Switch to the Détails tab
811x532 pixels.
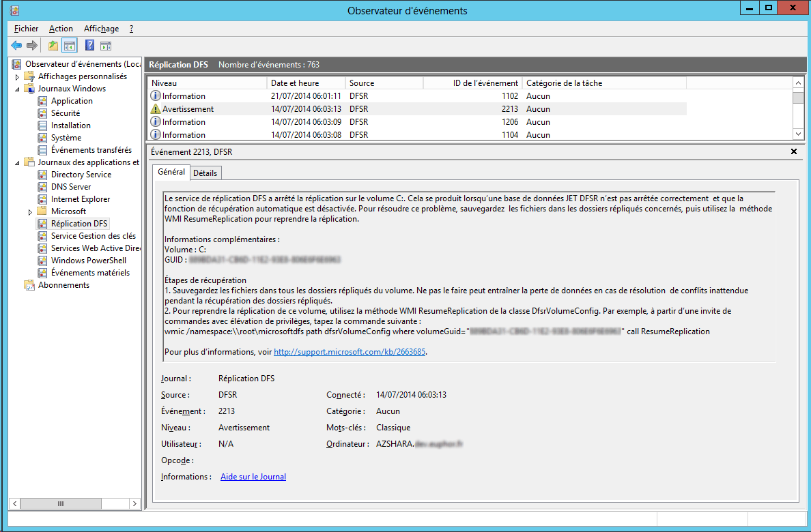(205, 173)
